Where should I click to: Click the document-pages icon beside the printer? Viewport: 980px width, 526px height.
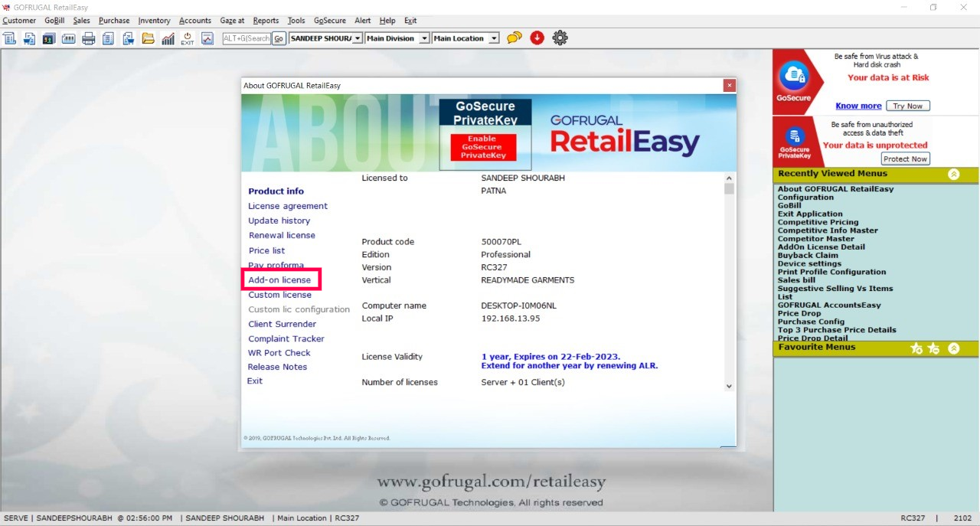(x=109, y=38)
